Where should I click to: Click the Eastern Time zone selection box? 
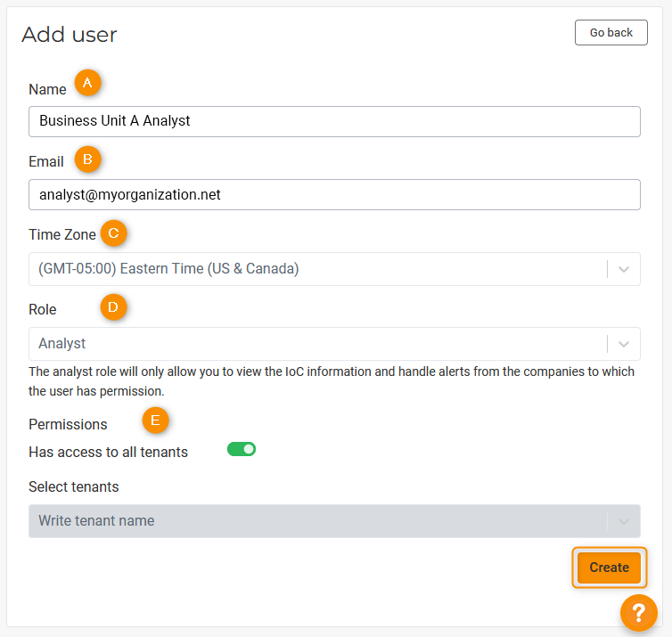click(316, 269)
